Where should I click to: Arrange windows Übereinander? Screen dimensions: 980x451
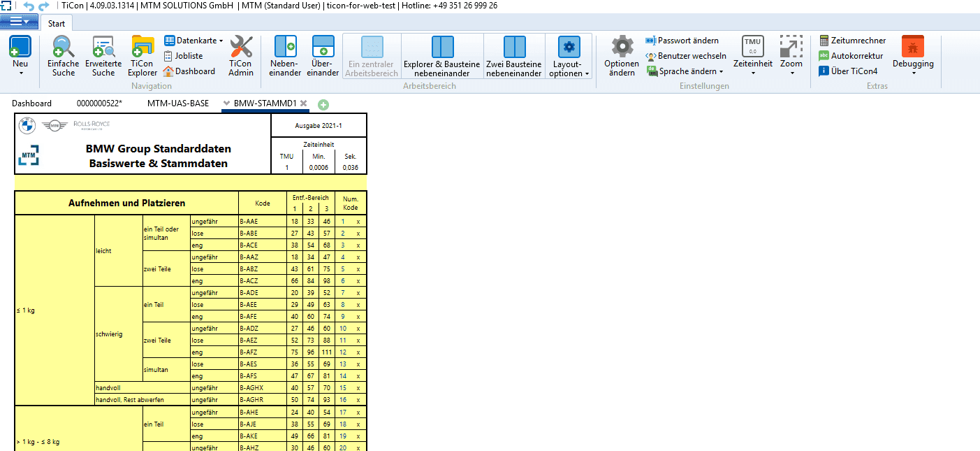(323, 56)
